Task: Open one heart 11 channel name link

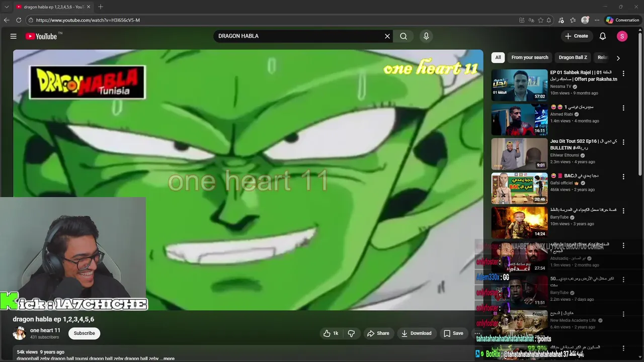Action: (45, 330)
